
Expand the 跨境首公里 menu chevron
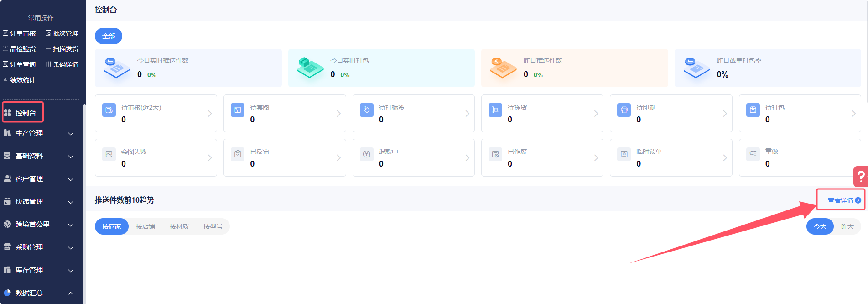71,225
